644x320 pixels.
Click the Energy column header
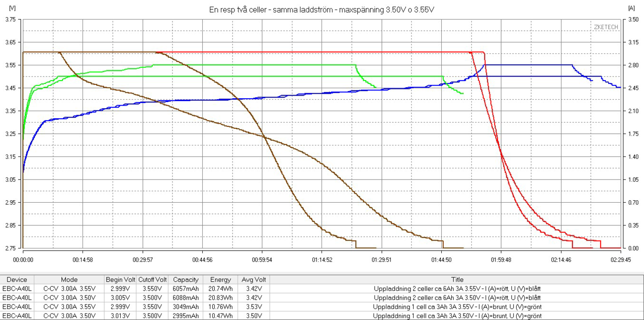coord(220,279)
